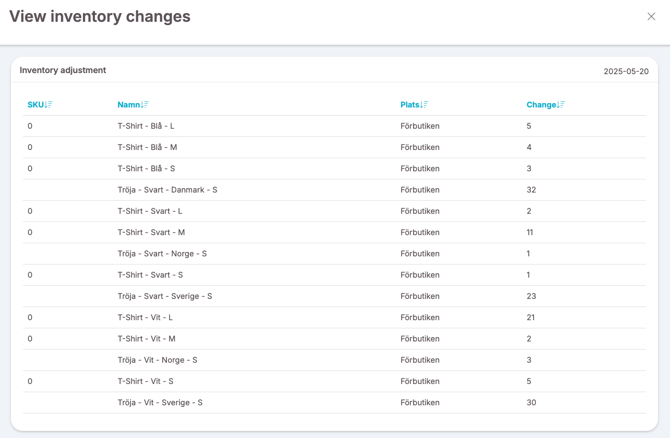Pick the Tröja - Svart - Danmark - S row
Image resolution: width=670 pixels, height=438 pixels.
167,190
